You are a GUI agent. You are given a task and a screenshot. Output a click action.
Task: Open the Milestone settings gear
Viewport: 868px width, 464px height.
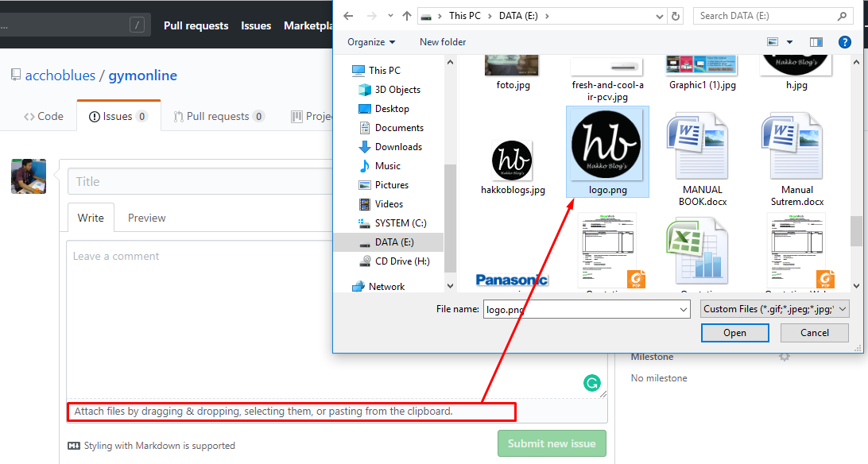click(x=785, y=357)
